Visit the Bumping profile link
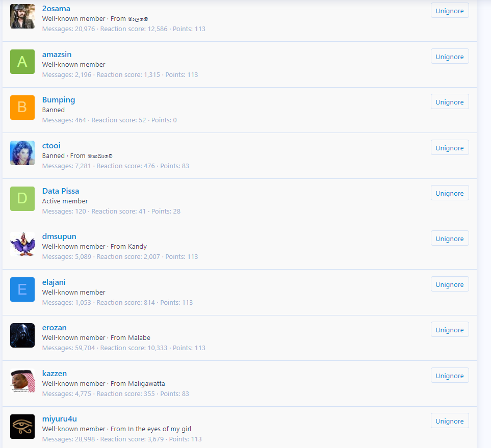 [59, 100]
